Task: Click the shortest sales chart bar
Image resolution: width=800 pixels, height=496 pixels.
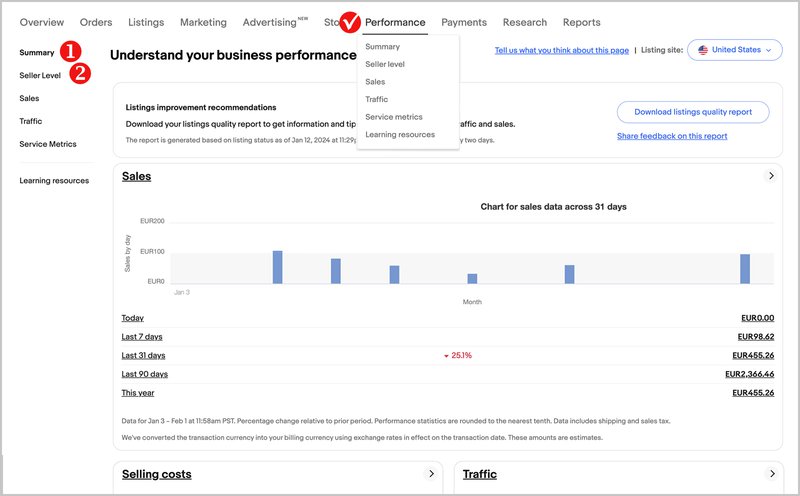Action: [472, 279]
